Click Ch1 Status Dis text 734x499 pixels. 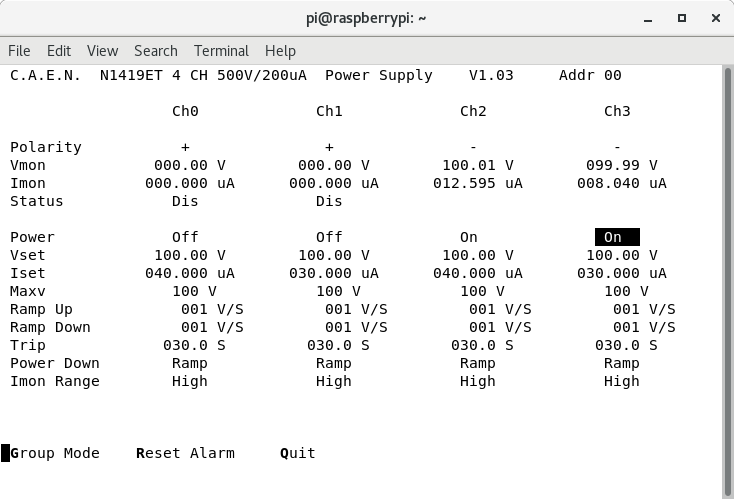[329, 201]
